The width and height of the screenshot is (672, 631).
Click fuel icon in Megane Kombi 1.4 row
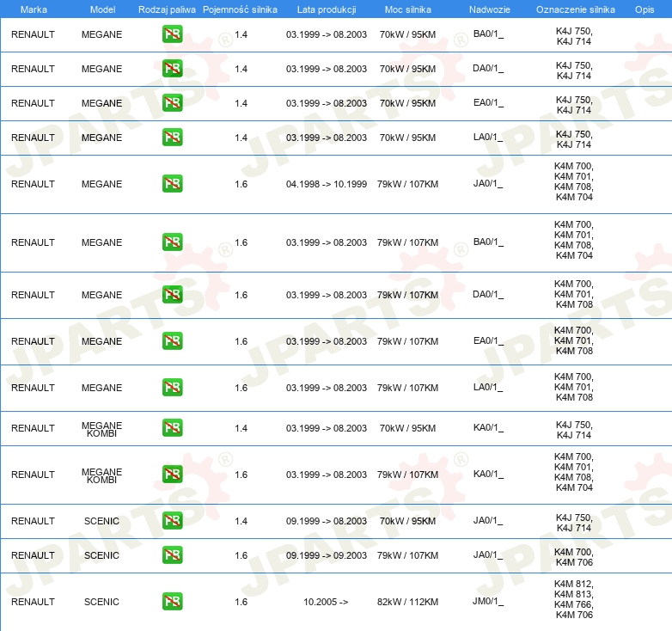coord(172,428)
